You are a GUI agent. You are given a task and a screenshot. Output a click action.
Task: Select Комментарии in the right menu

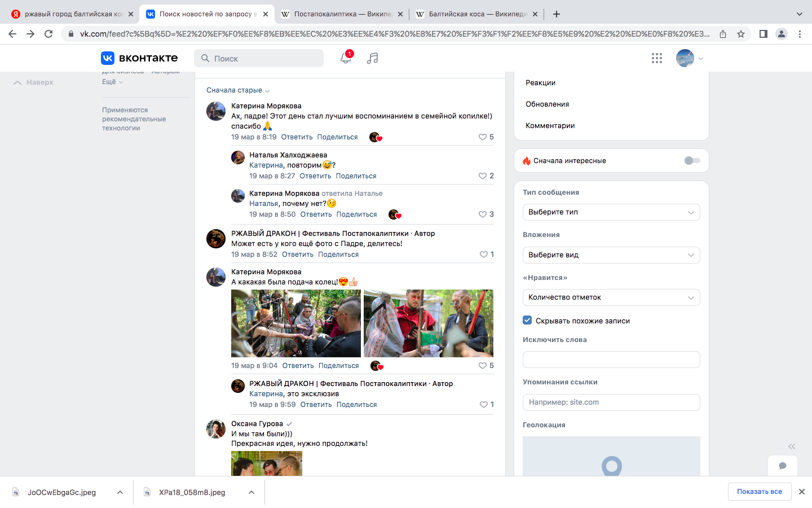click(550, 126)
